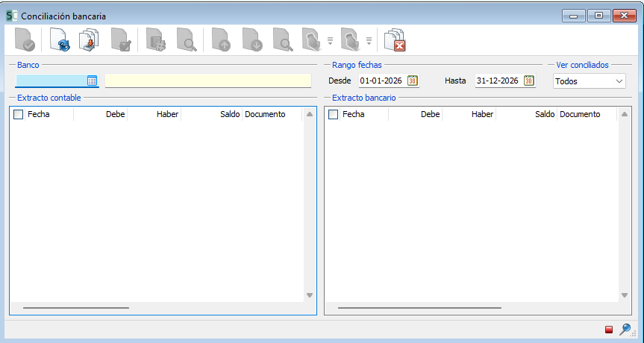644x343 pixels.
Task: Open the Hasta calendar picker icon
Action: [529, 81]
